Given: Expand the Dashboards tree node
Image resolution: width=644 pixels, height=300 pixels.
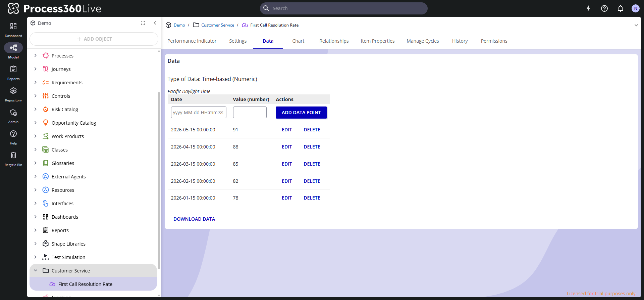Looking at the screenshot, I should coord(36,217).
